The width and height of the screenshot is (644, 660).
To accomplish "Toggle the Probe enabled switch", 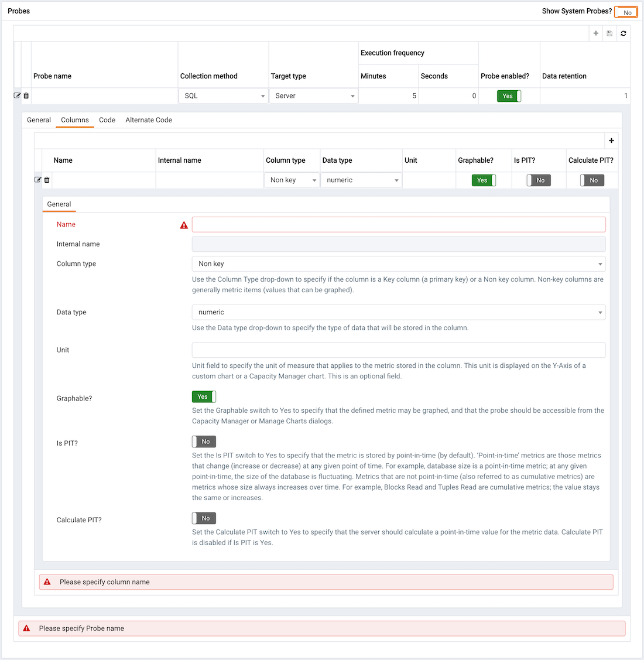I will (x=509, y=96).
